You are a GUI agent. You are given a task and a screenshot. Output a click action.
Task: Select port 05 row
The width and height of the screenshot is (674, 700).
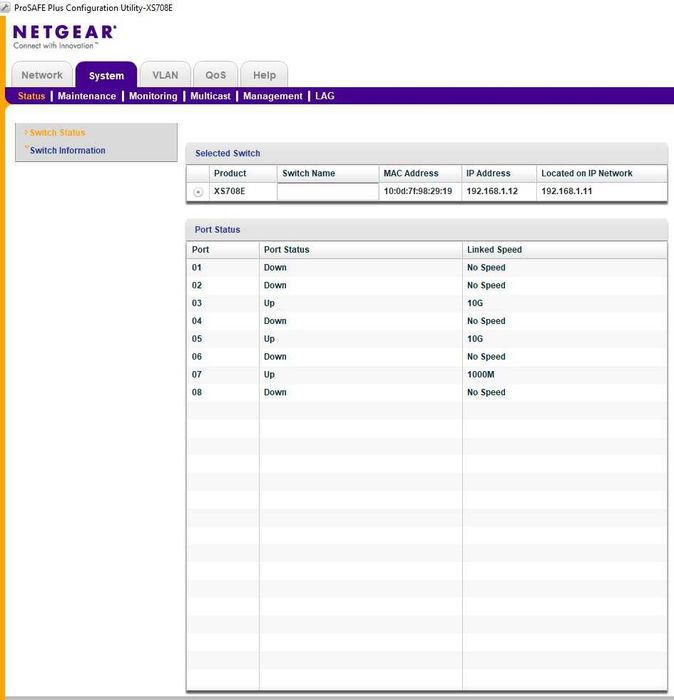click(x=427, y=339)
